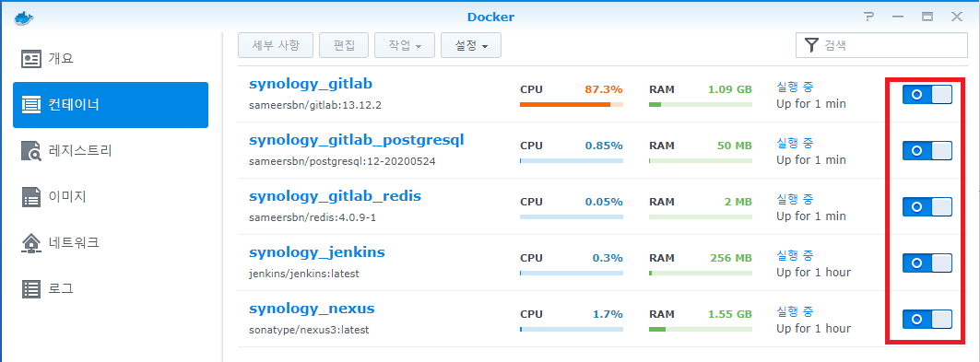The height and width of the screenshot is (362, 980).
Task: Select the 컨테이너 container tab
Action: click(111, 105)
